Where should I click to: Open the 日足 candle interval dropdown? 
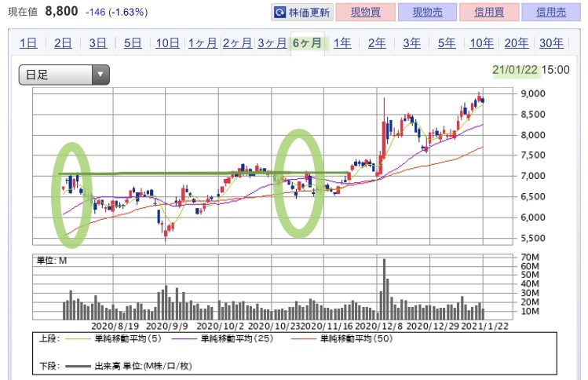pos(64,75)
